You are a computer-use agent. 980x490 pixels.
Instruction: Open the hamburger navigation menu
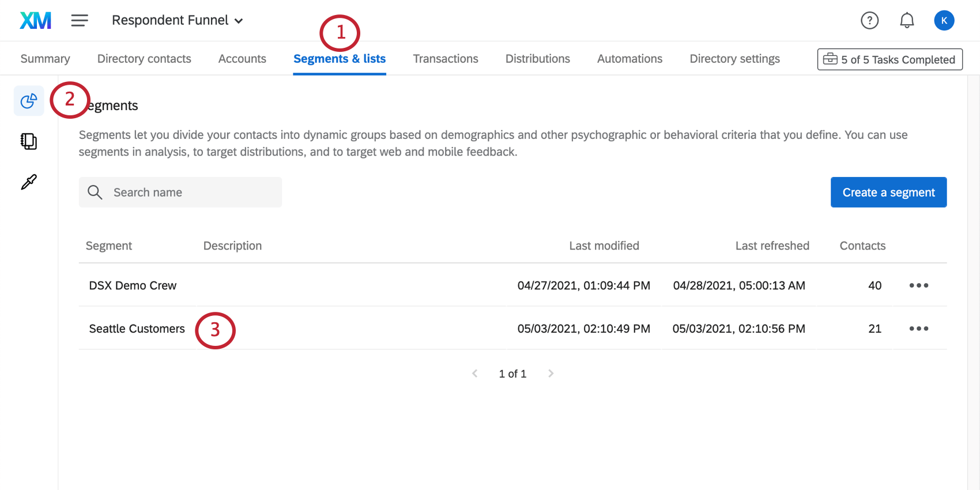pos(80,21)
